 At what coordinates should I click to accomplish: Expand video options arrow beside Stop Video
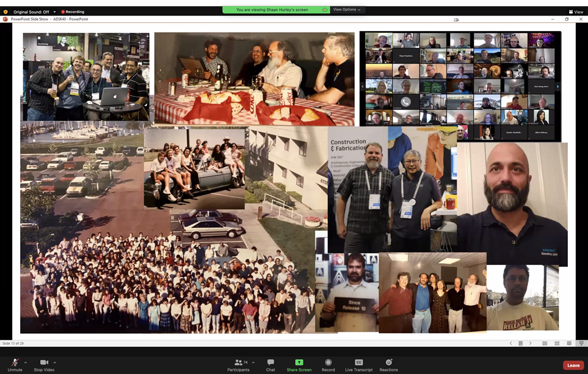tap(55, 363)
